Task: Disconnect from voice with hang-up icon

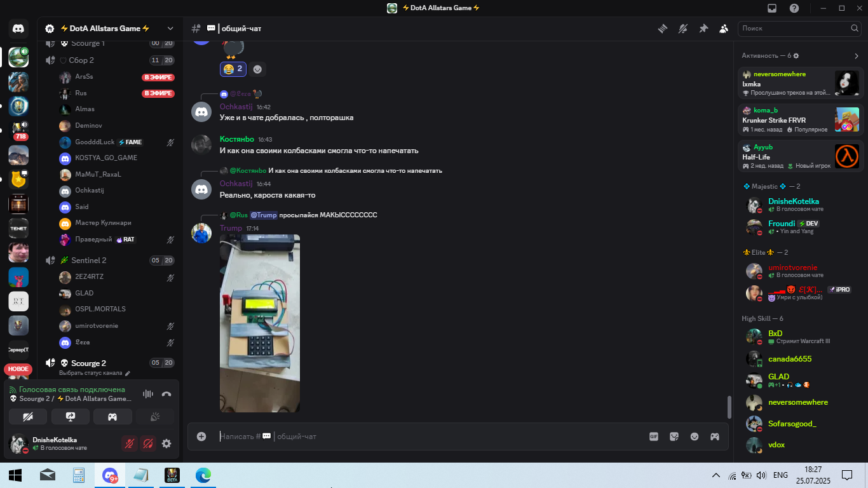Action: pos(166,394)
